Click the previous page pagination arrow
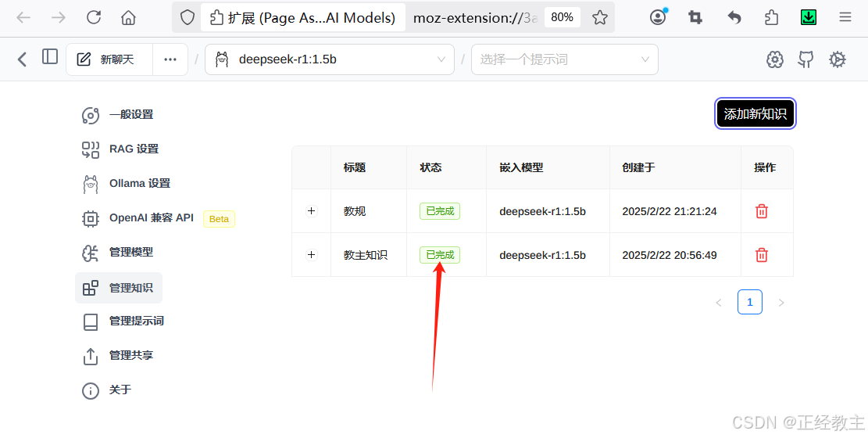 tap(719, 303)
